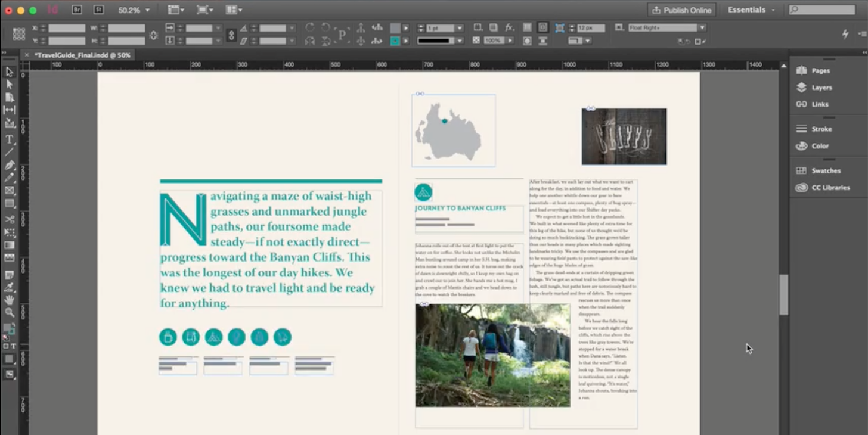
Task: Choose the Zoom magnifier tool
Action: click(x=10, y=312)
